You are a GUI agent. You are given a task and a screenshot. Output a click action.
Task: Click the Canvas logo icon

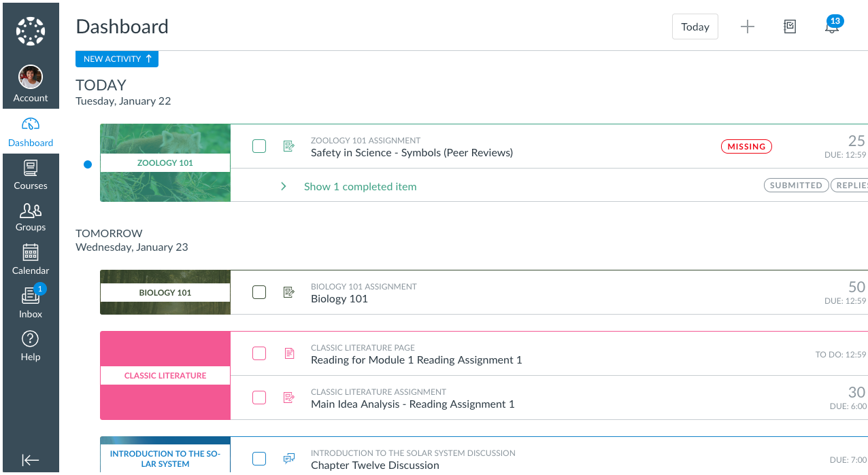click(31, 31)
